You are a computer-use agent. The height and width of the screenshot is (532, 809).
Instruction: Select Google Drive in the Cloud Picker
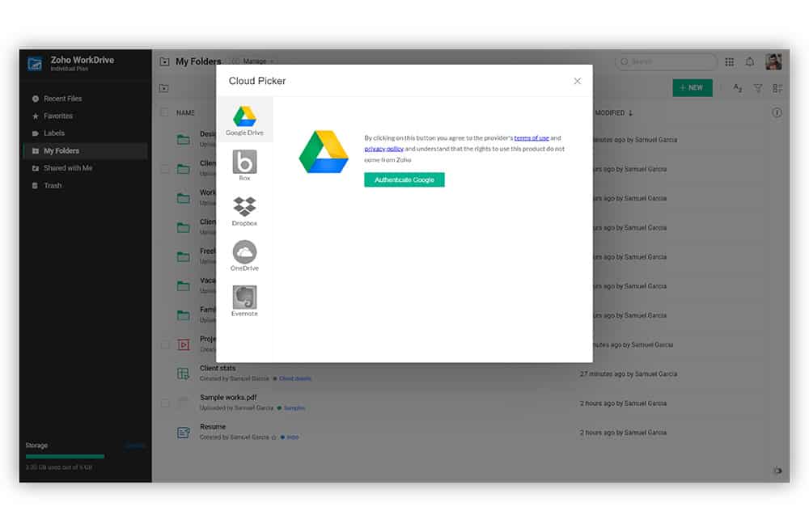(x=244, y=120)
